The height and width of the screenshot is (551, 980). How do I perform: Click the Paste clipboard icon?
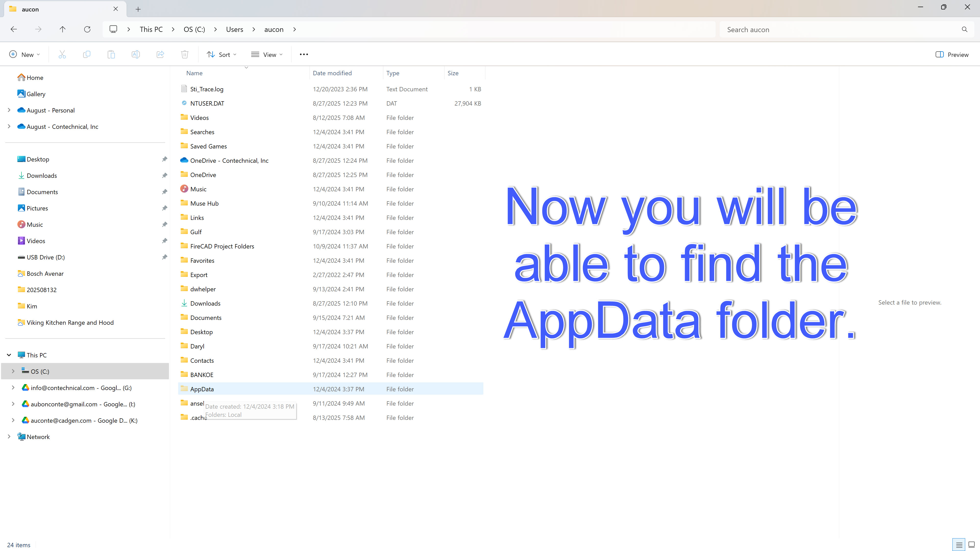pos(111,54)
